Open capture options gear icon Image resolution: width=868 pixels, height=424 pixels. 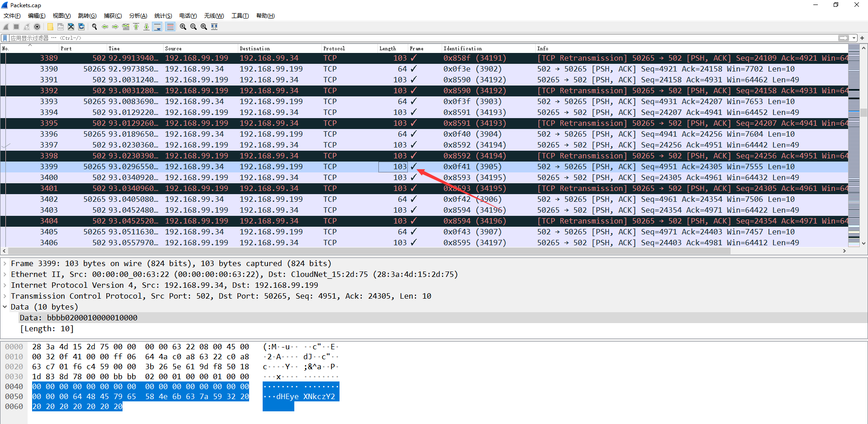(x=37, y=27)
